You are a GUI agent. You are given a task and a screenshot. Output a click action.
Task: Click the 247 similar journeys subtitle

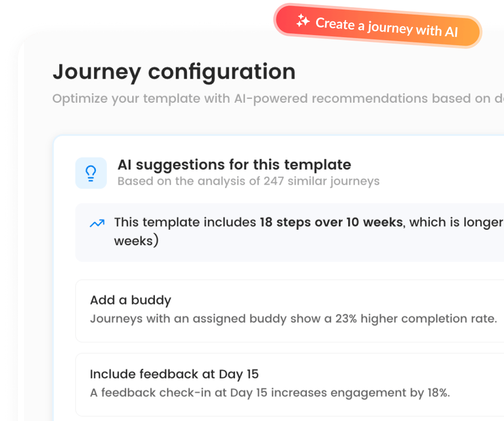tap(248, 181)
